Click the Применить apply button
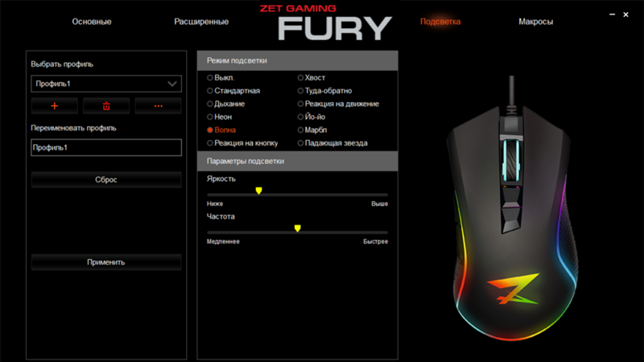 [106, 262]
